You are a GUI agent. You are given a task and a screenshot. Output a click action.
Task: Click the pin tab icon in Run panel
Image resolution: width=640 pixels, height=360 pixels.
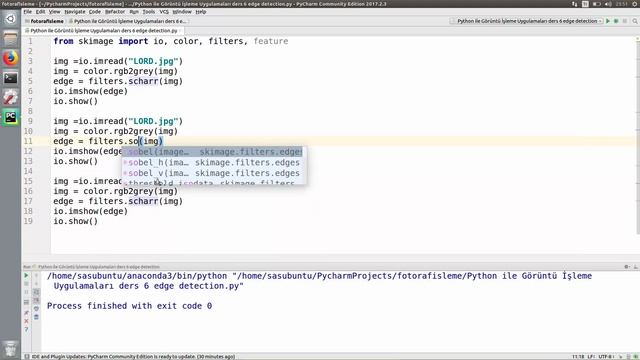(x=27, y=313)
